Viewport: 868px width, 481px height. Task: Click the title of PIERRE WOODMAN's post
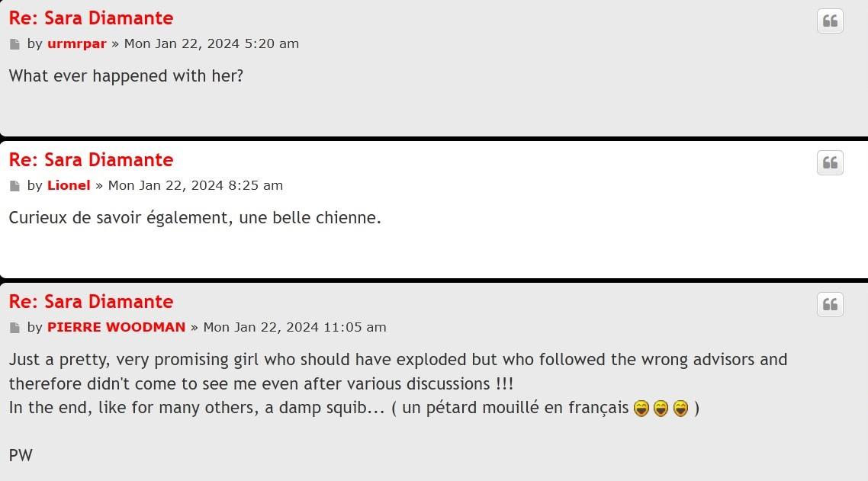91,301
